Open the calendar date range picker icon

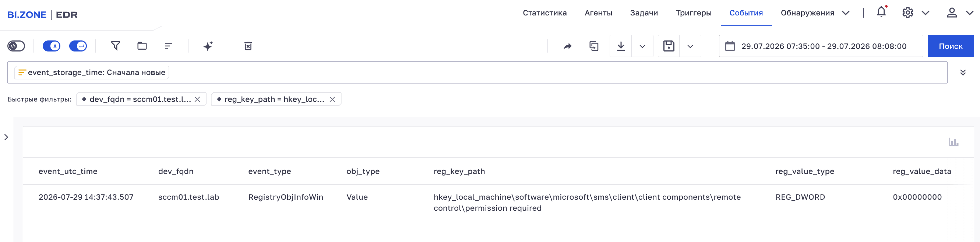click(x=730, y=46)
